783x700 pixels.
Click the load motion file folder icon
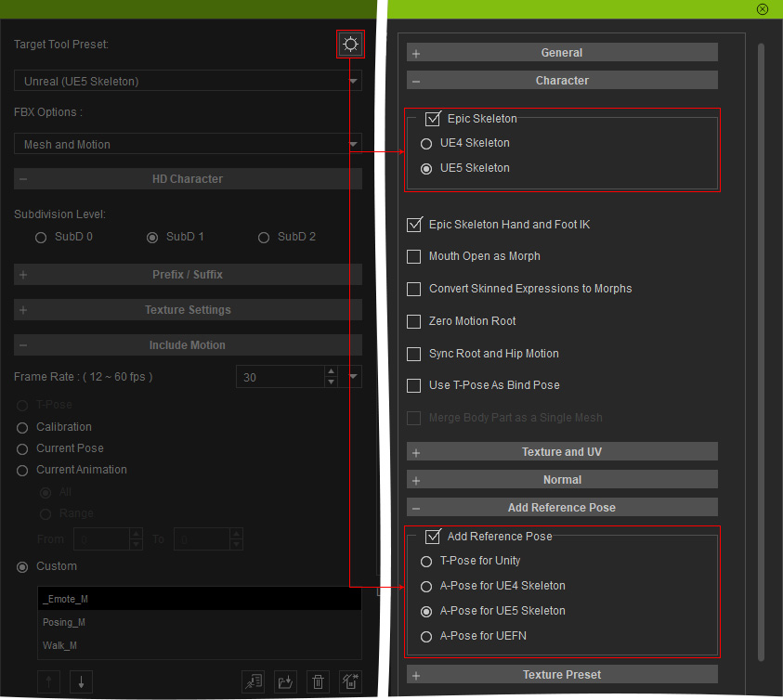(287, 682)
